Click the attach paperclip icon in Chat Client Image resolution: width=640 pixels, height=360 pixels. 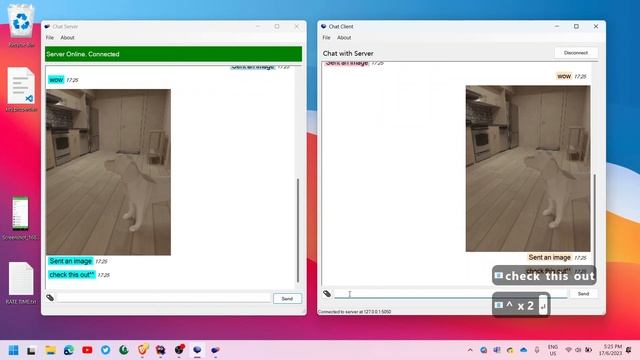(327, 293)
